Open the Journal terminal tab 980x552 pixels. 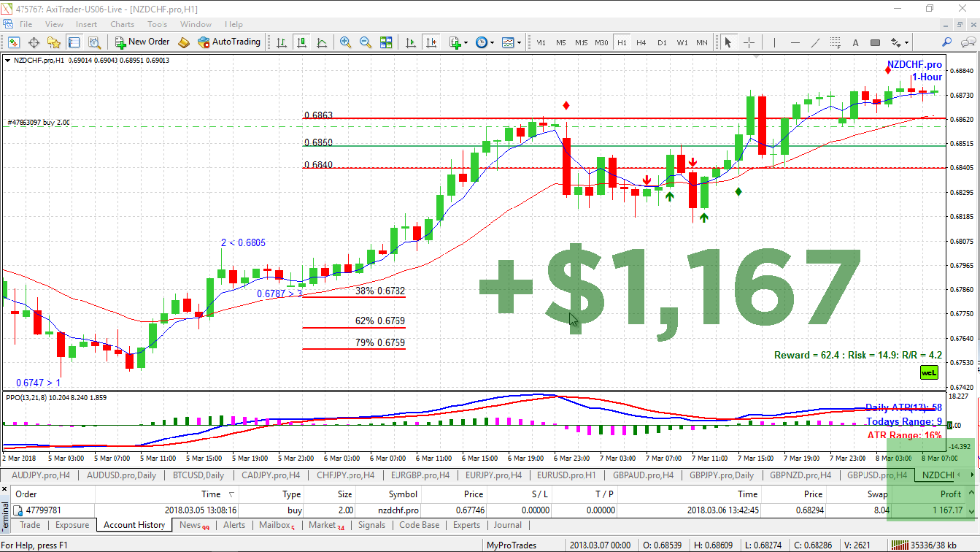click(x=508, y=525)
